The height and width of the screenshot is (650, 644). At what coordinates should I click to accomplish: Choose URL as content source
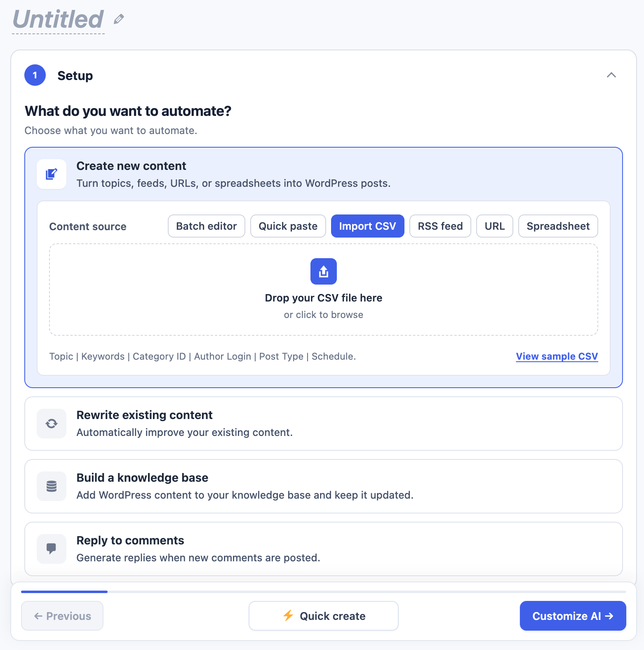point(495,226)
